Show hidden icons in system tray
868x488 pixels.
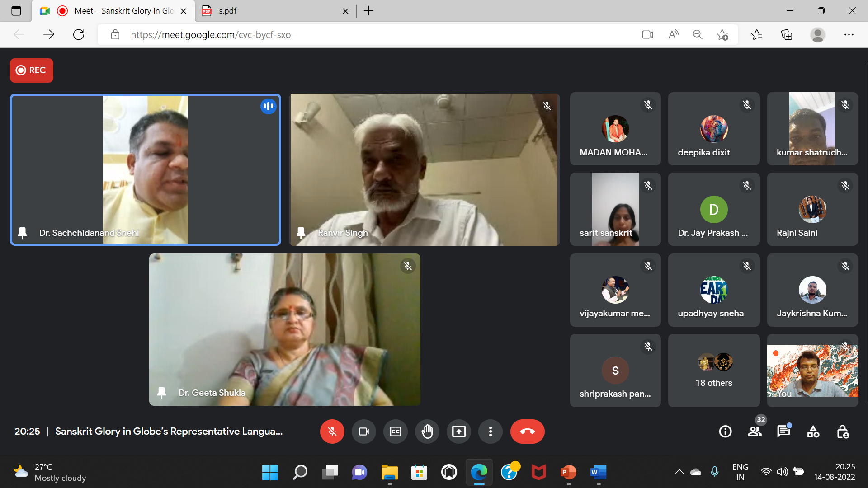(x=679, y=472)
